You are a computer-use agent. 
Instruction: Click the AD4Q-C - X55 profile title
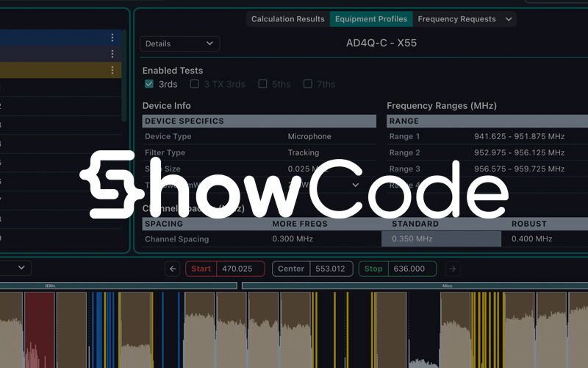pyautogui.click(x=381, y=43)
